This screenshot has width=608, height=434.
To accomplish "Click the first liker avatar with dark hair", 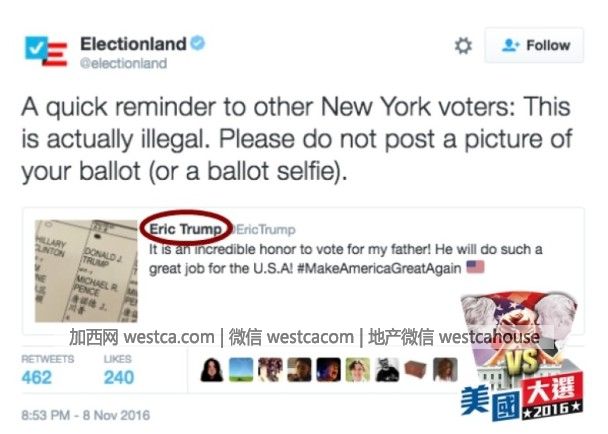I will pos(212,370).
